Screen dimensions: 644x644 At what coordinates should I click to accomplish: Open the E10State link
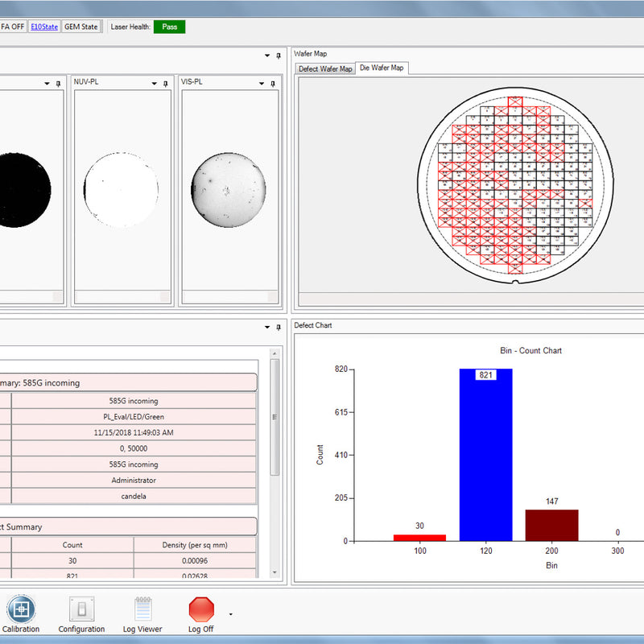[x=44, y=27]
